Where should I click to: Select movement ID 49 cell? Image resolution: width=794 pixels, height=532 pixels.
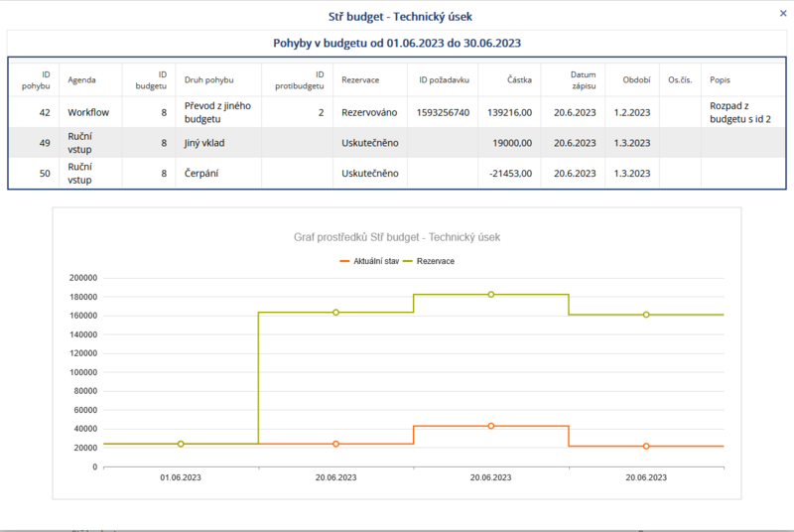click(x=45, y=143)
